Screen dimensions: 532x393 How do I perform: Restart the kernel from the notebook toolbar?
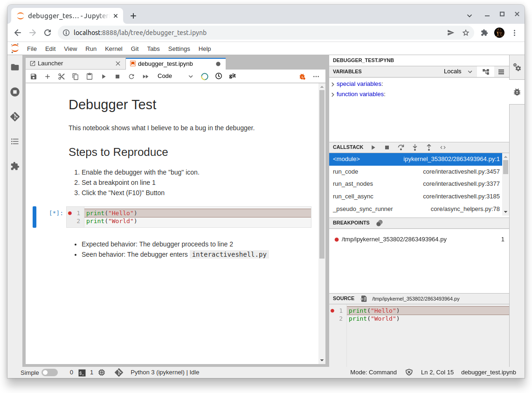(131, 76)
